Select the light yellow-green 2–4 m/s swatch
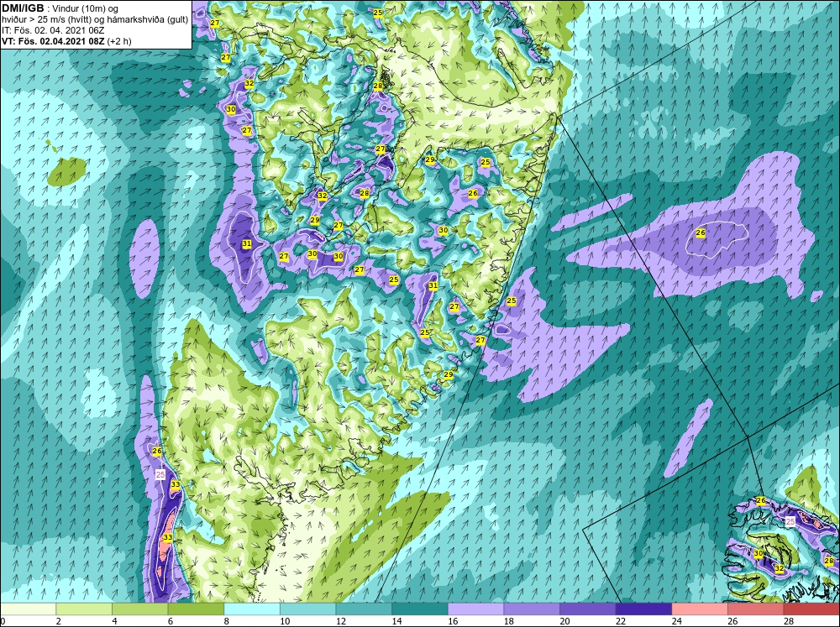 pyautogui.click(x=84, y=609)
